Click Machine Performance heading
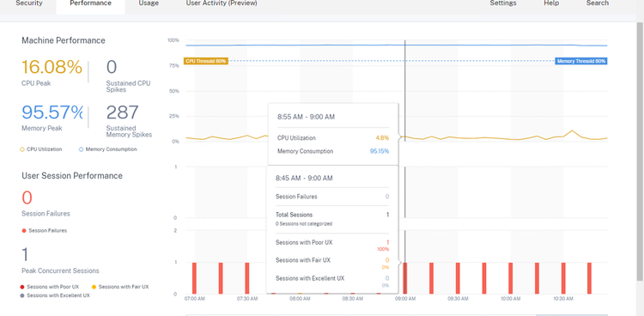 64,40
